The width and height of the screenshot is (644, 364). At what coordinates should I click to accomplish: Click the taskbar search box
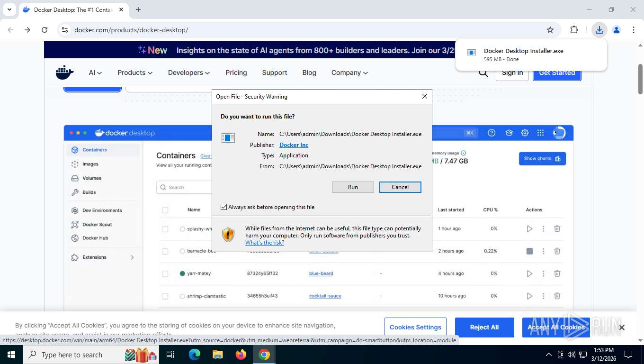pyautogui.click(x=92, y=355)
